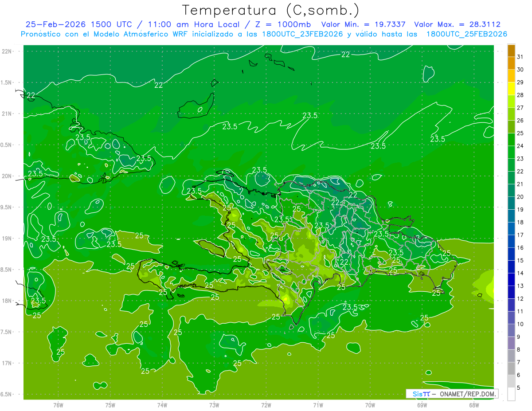Click the latitude axis label "20N"
This screenshot has height=411, width=532.
coord(8,176)
